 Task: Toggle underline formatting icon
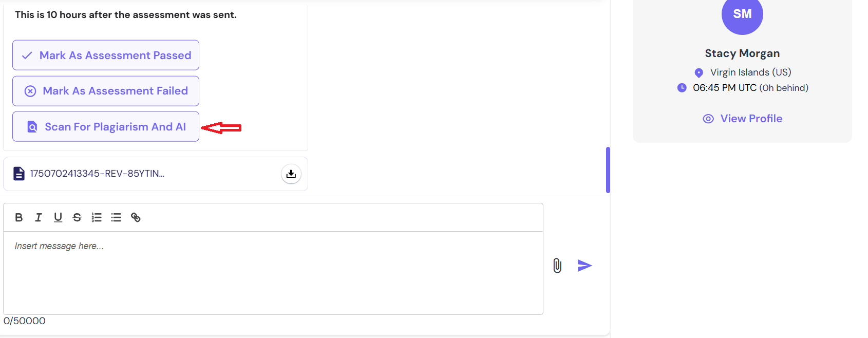pos(58,217)
